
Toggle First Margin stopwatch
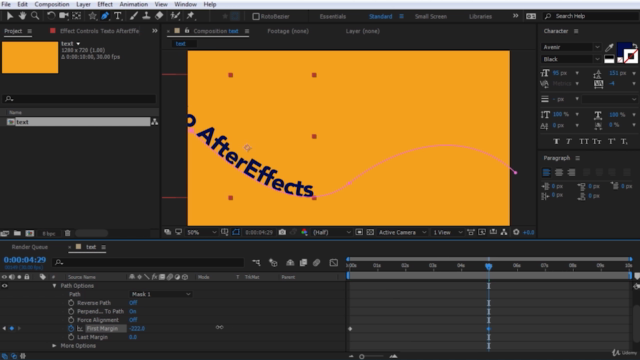coord(71,329)
